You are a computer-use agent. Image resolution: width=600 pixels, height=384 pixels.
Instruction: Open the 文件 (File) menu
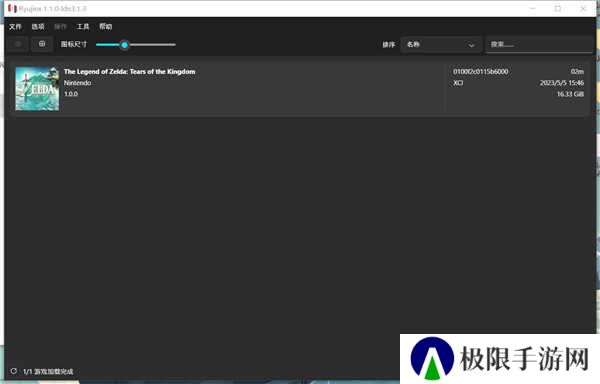pyautogui.click(x=15, y=27)
